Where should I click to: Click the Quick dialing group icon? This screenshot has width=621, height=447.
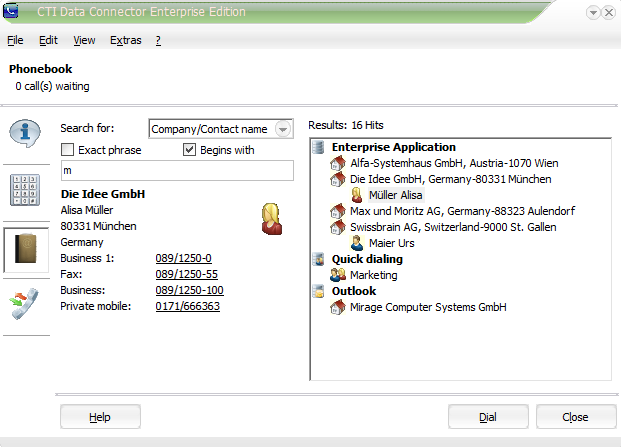tap(319, 259)
